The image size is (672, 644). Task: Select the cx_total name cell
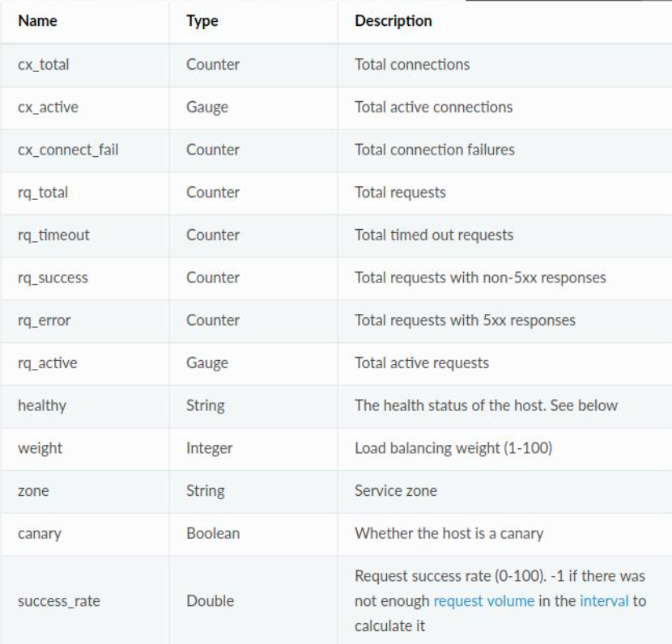pos(44,65)
